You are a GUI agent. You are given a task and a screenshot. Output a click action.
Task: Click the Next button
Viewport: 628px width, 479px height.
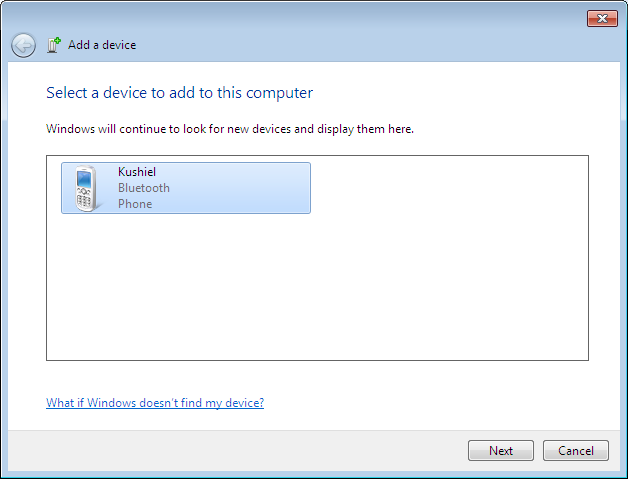pyautogui.click(x=501, y=451)
